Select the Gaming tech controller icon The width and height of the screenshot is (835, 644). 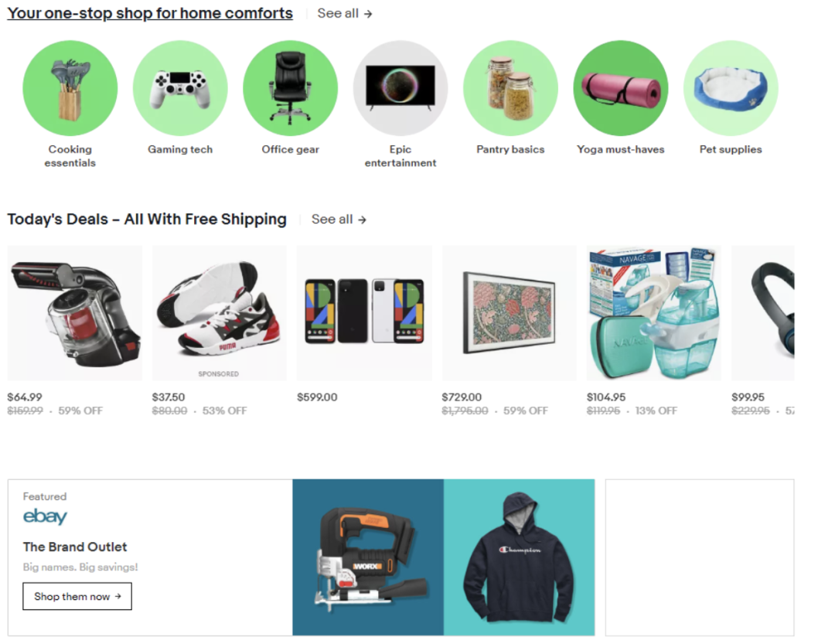pyautogui.click(x=180, y=88)
